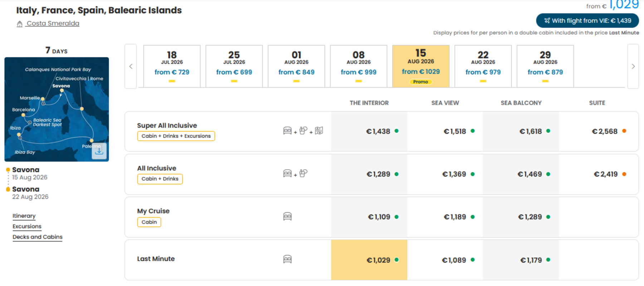The width and height of the screenshot is (644, 286).
Task: Click the cabin bed icon in My Cruise row
Action: 287,217
